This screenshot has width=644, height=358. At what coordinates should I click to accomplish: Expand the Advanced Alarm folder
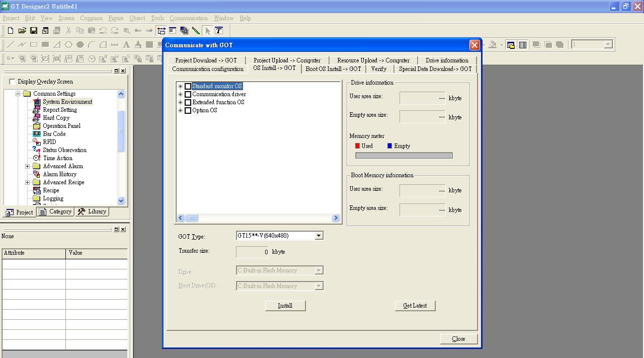[x=28, y=166]
